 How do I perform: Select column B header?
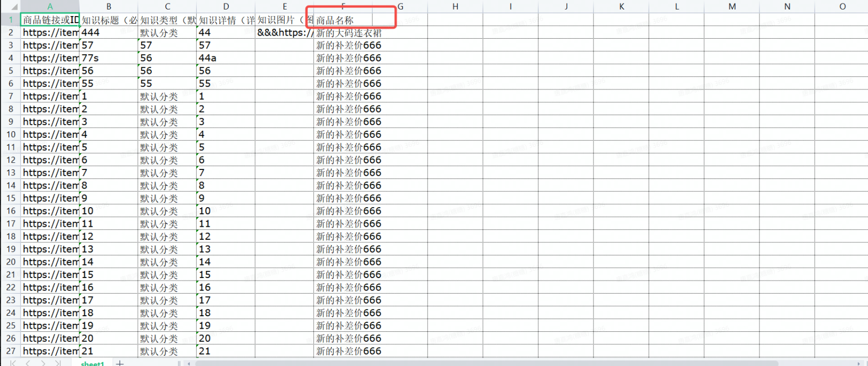109,7
